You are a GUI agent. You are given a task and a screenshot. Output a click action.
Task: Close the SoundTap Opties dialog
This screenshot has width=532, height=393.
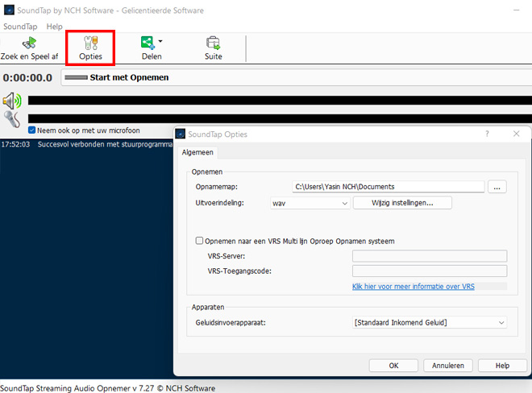tap(516, 134)
